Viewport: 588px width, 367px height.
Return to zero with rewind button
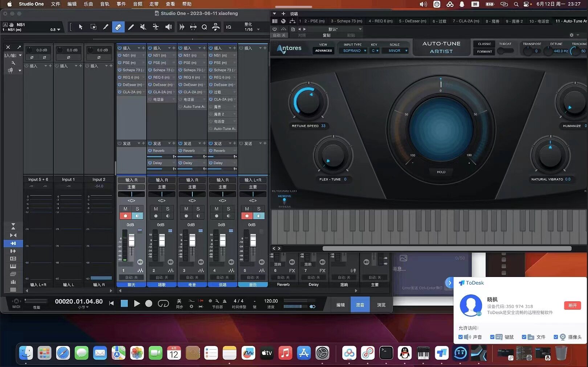coord(111,303)
